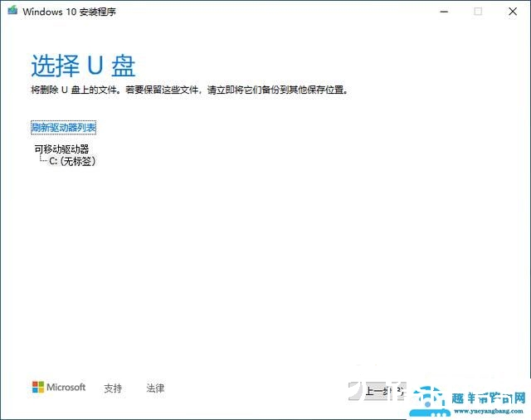Click the 刷新驱动器列表 refresh link
This screenshot has width=531, height=420.
click(63, 128)
